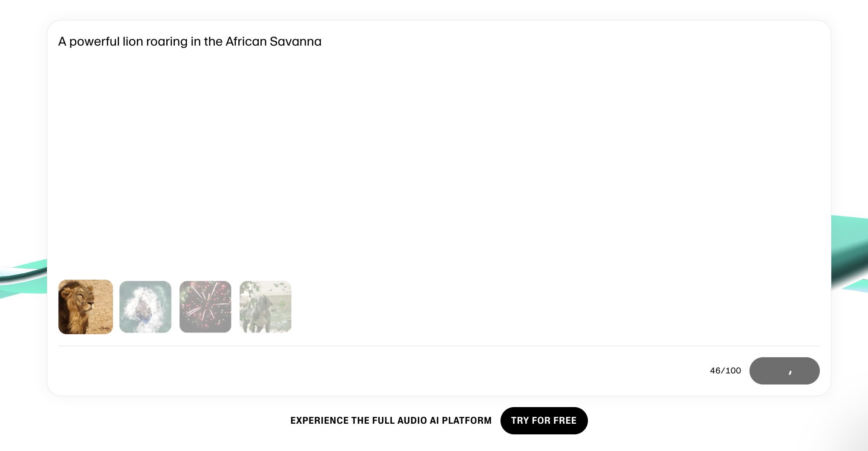Click the loading spinner inside the gray button
868x451 pixels.
pos(790,372)
